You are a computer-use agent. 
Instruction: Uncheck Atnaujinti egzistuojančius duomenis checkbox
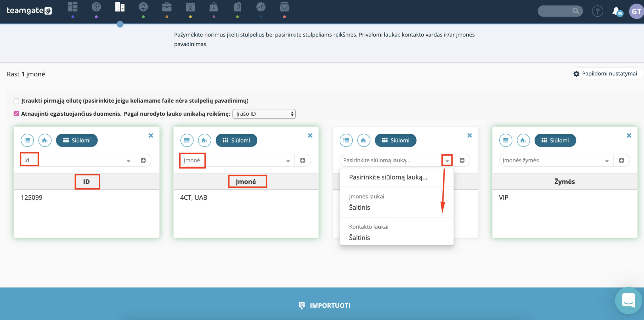pos(16,114)
